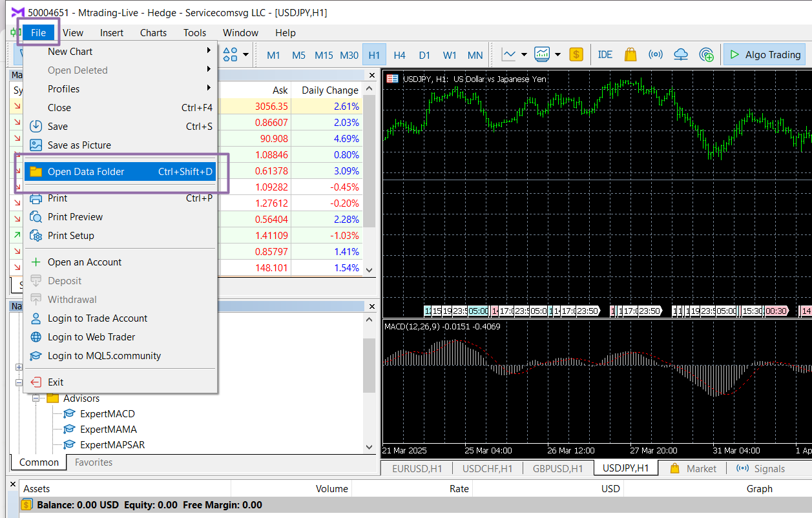Click the ExpertMACD advisor icon

click(x=70, y=413)
